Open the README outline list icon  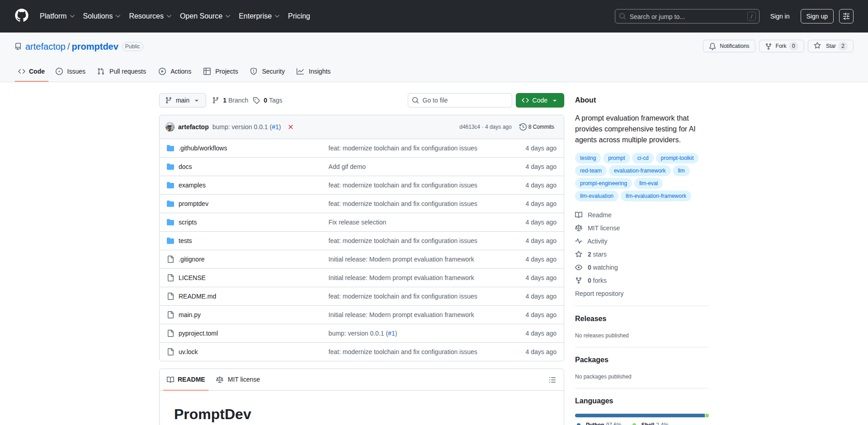click(x=552, y=380)
